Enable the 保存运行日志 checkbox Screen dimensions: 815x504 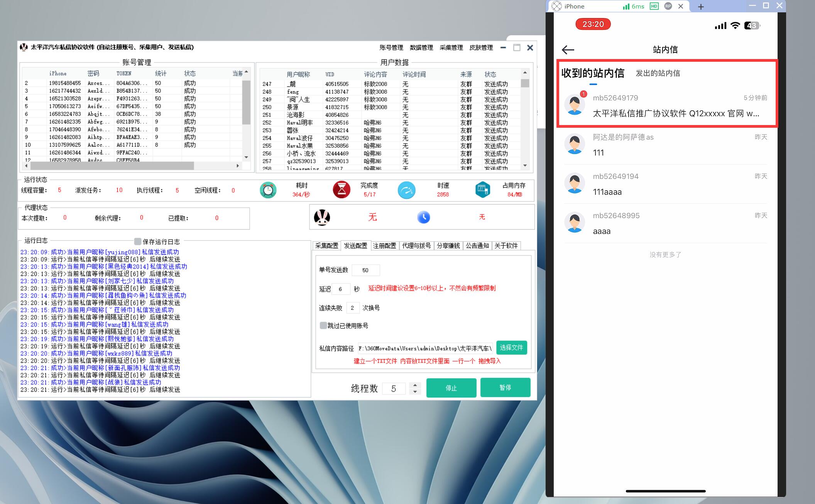(138, 242)
